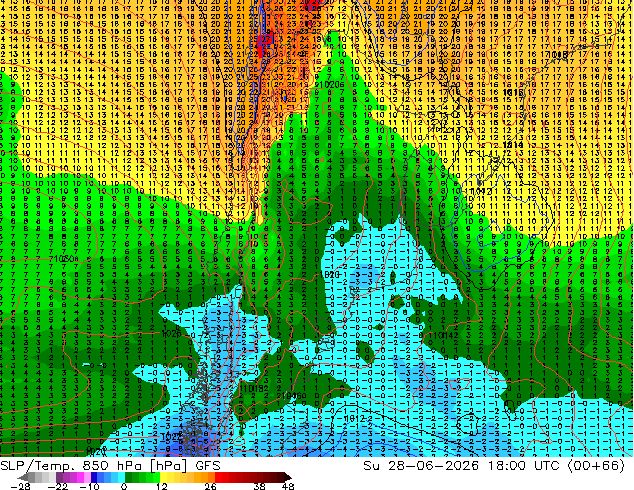
Task: Click the legend label '-28'
Action: (20, 486)
